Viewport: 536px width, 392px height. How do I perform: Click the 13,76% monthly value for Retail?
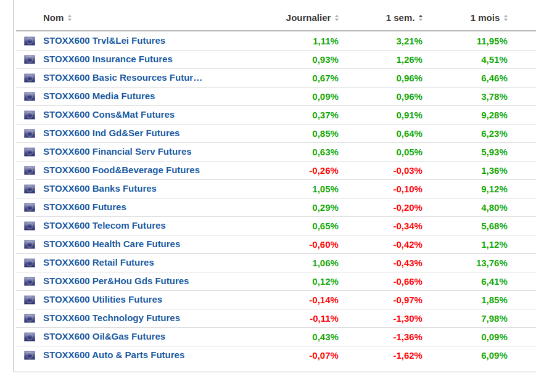(492, 263)
